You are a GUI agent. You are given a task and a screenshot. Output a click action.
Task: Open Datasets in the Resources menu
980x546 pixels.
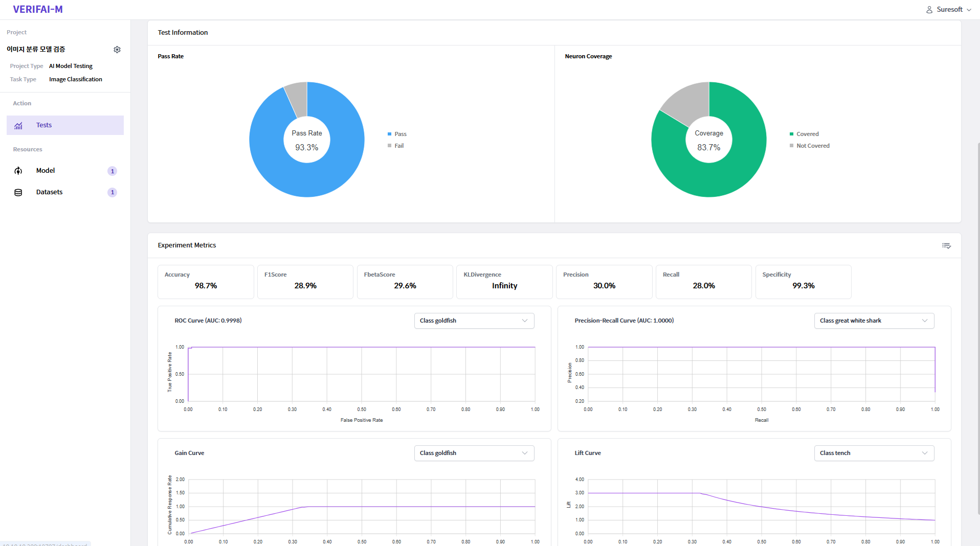click(x=49, y=192)
